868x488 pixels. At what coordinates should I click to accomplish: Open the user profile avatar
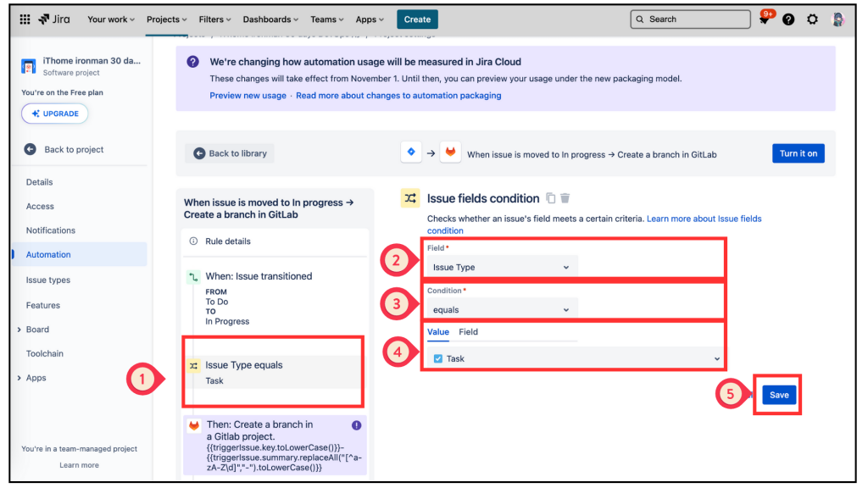838,19
